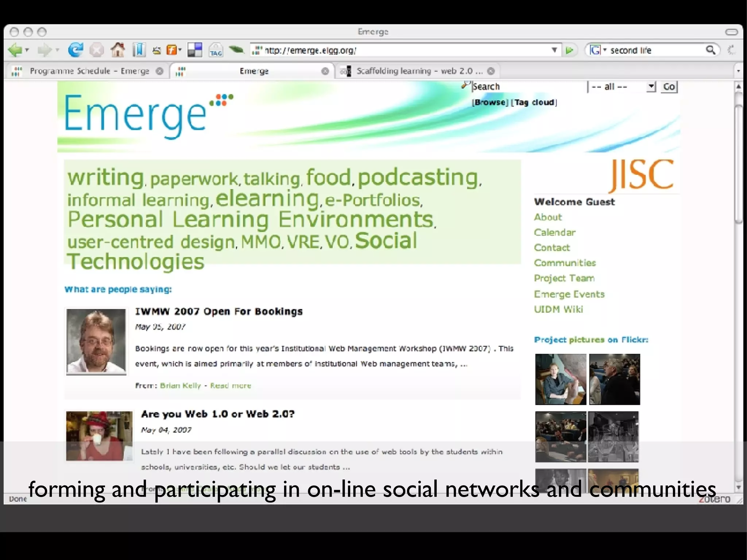Click the orange feed icon in toolbar
The image size is (747, 560).
(x=171, y=50)
